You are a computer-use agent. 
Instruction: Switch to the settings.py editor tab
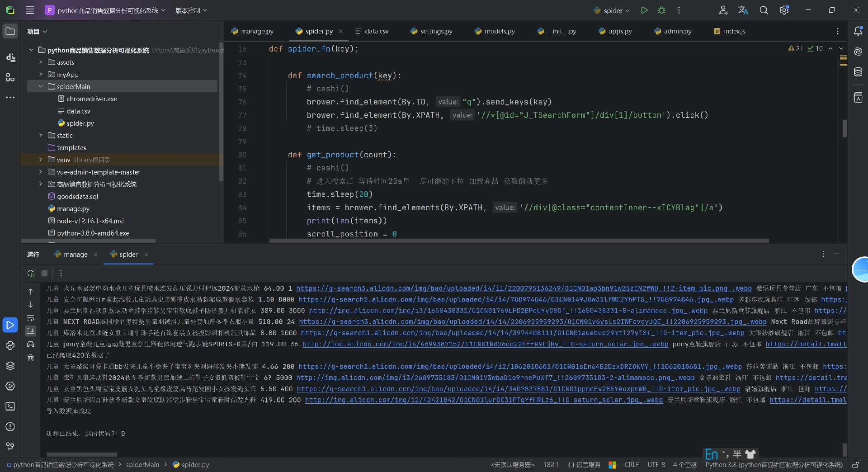tap(431, 31)
